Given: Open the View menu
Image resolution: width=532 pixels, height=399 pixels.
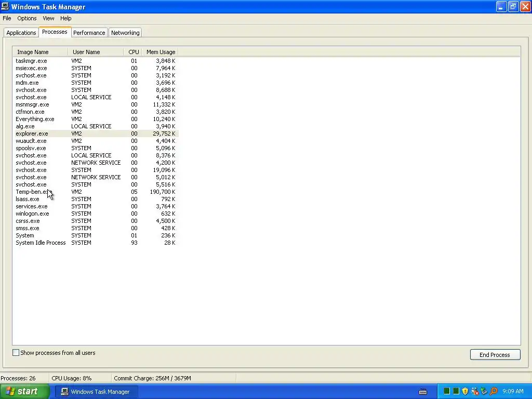Looking at the screenshot, I should [x=48, y=18].
